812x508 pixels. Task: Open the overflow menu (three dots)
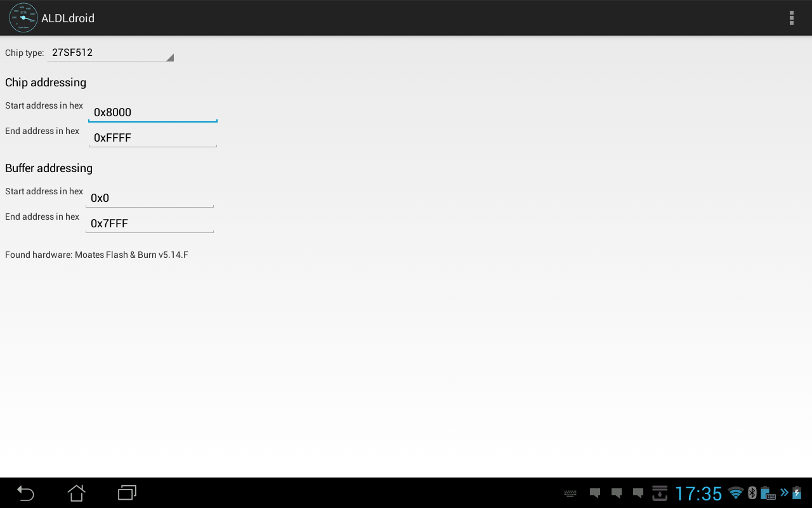[791, 18]
